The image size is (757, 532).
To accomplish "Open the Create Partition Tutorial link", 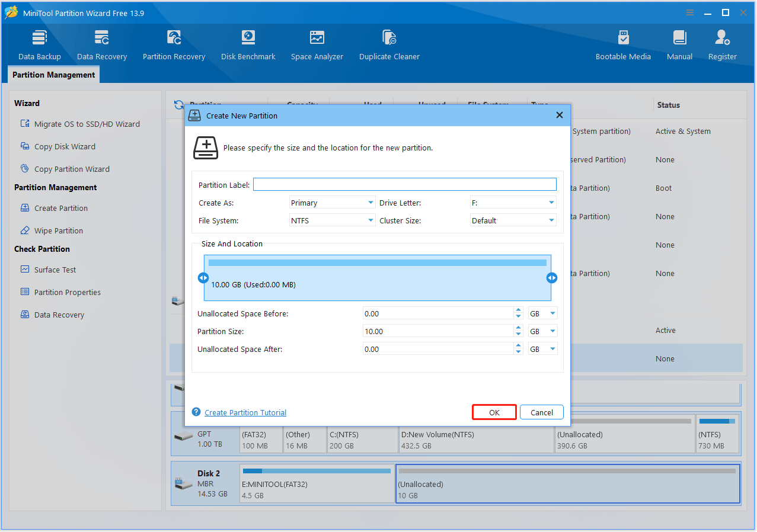I will pos(245,412).
